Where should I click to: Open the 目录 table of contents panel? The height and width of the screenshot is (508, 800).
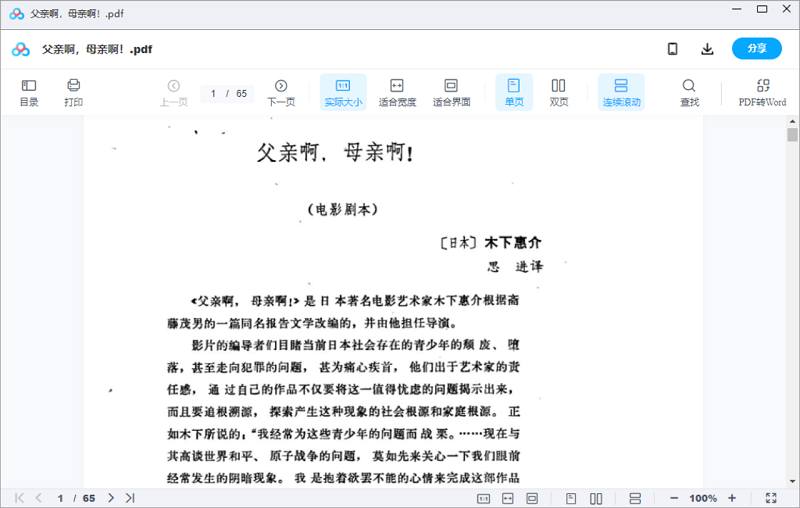(x=29, y=93)
